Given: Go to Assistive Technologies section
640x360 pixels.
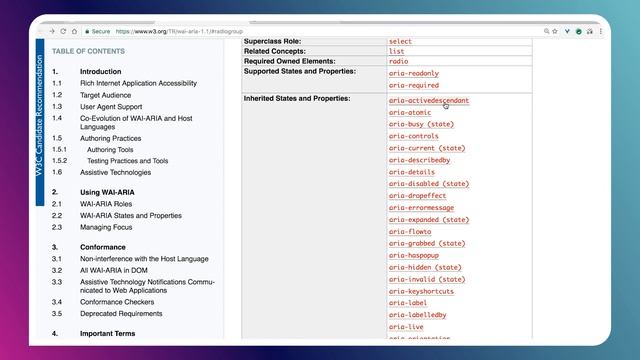Looking at the screenshot, I should (x=115, y=173).
